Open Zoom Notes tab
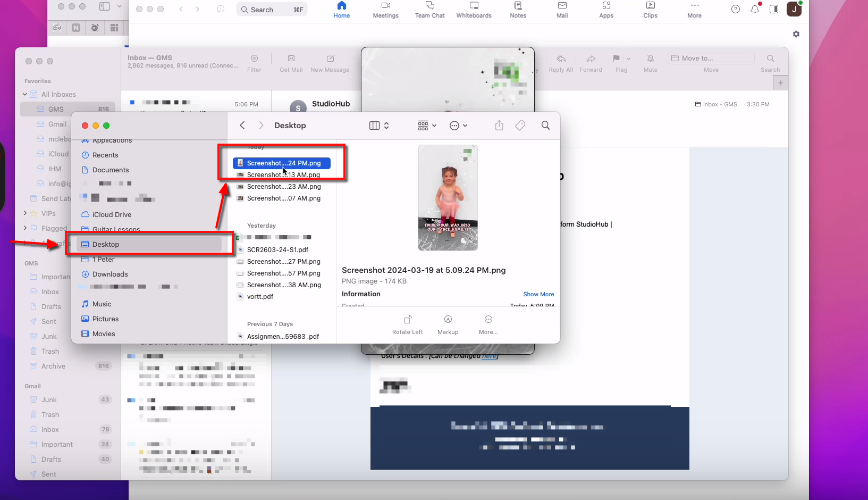Screen dimensions: 868x500 tap(518, 10)
